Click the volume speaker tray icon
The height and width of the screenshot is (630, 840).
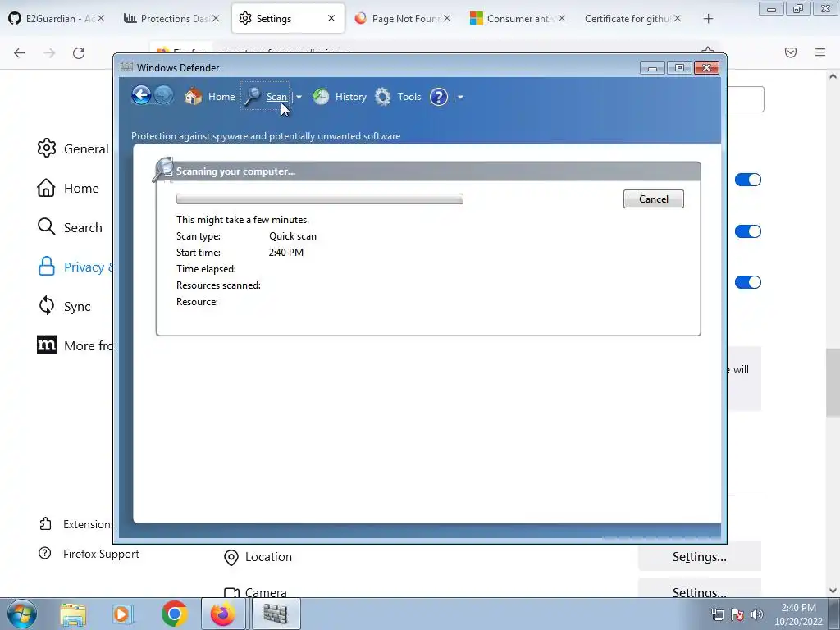[757, 614]
